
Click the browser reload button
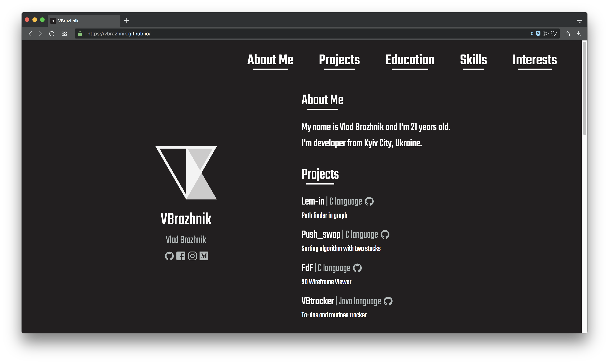pyautogui.click(x=52, y=34)
